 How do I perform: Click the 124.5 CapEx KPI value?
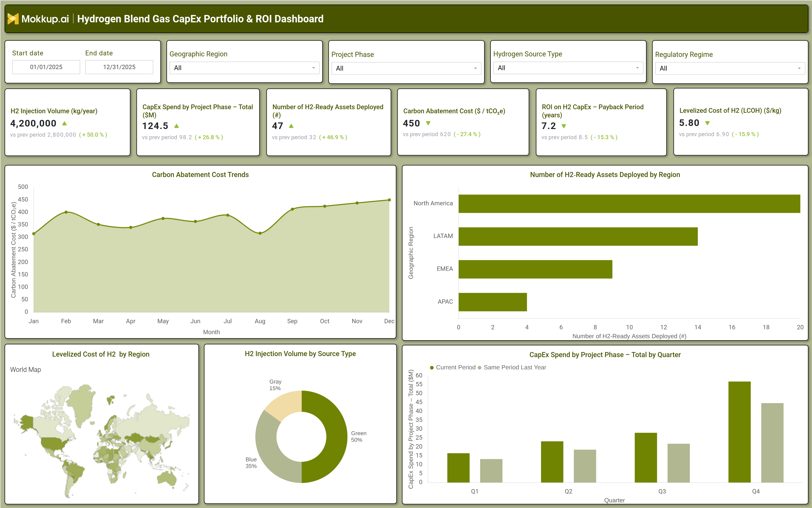(155, 126)
